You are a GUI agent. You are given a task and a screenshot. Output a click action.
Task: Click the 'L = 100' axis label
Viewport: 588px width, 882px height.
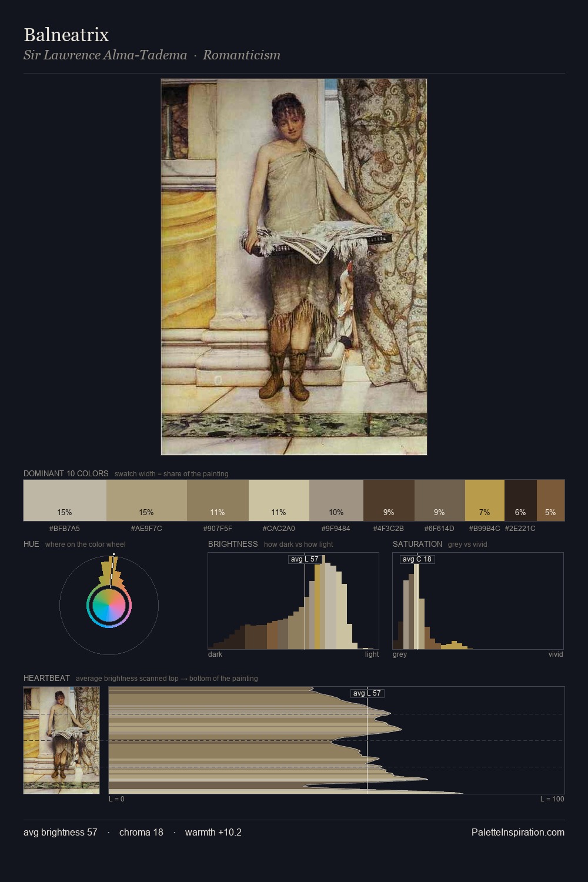552,799
